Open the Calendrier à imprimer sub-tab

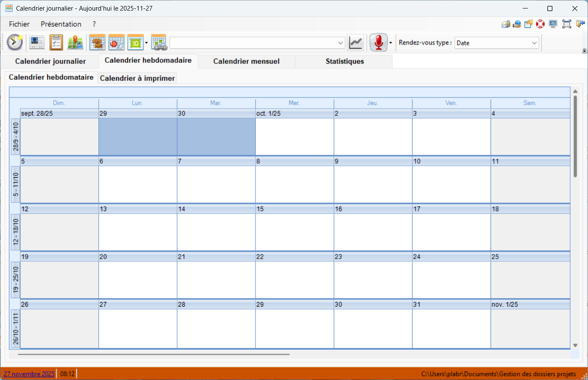137,78
